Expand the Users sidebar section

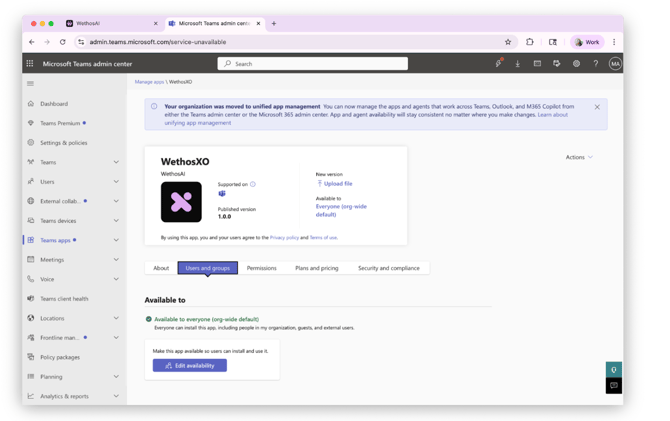point(116,182)
